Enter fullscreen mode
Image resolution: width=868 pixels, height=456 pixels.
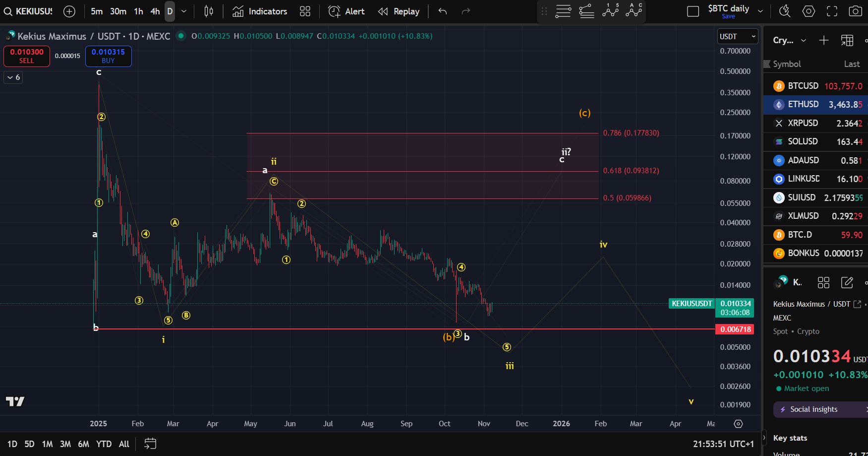pos(832,11)
